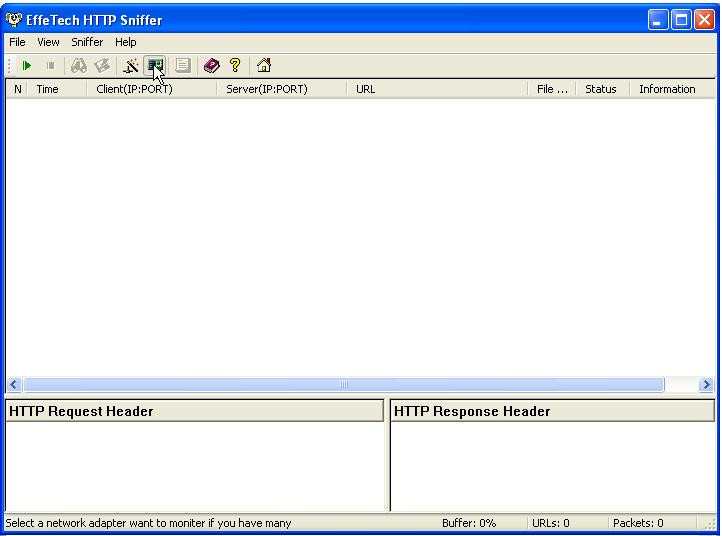Click the HTTP Response Header panel title
The height and width of the screenshot is (536, 722).
553,411
